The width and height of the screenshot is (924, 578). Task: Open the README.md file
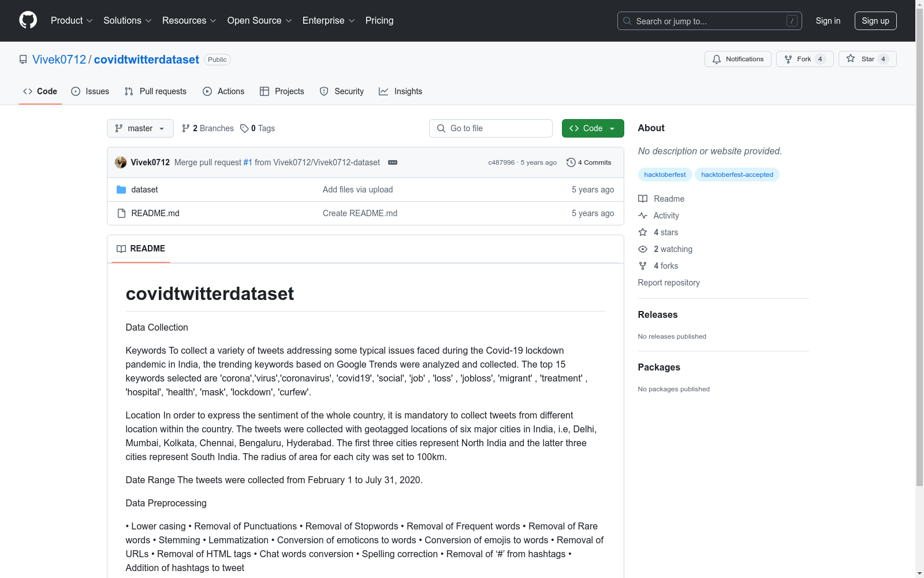[x=155, y=213]
